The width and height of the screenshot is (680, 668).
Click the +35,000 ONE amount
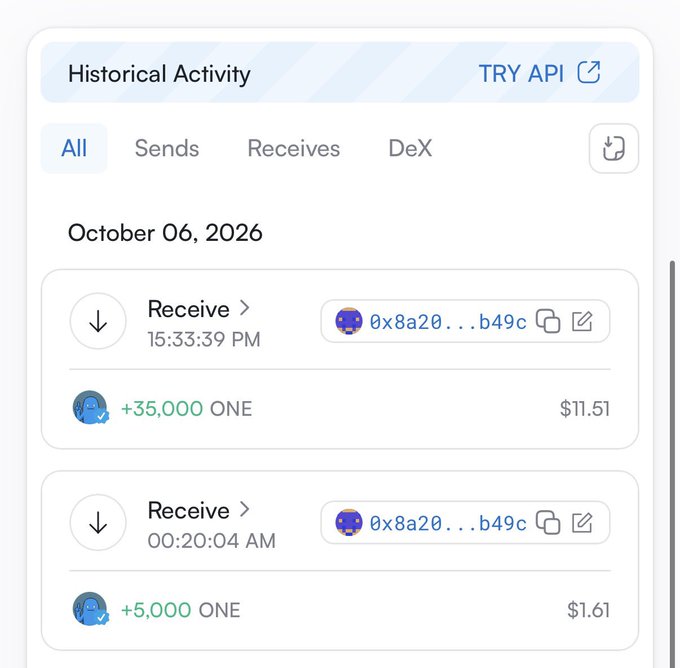(x=186, y=409)
